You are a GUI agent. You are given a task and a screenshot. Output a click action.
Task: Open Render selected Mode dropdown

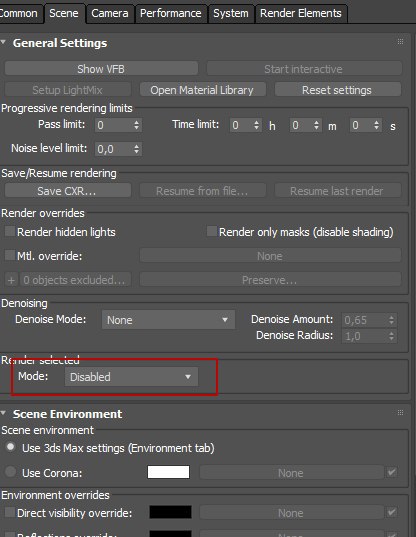131,377
